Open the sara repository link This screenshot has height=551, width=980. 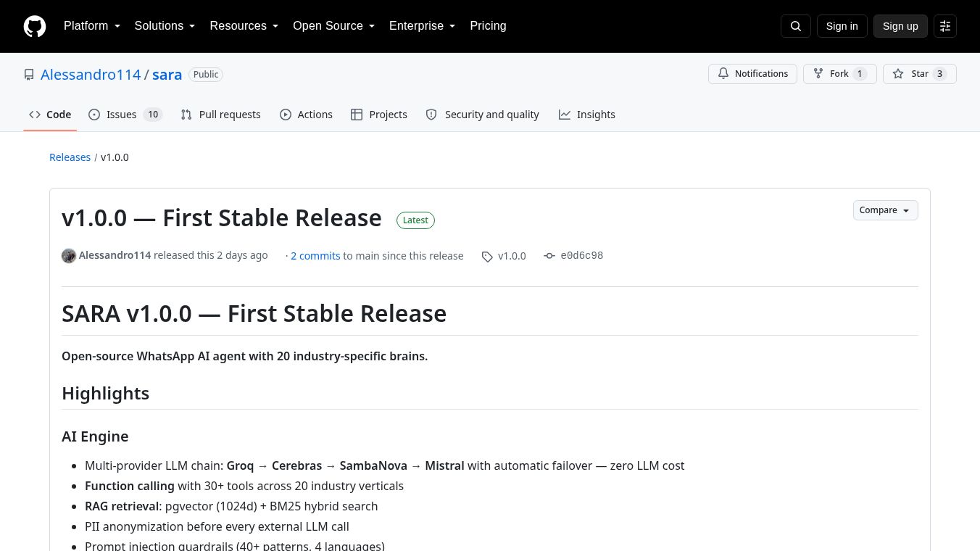pyautogui.click(x=167, y=75)
